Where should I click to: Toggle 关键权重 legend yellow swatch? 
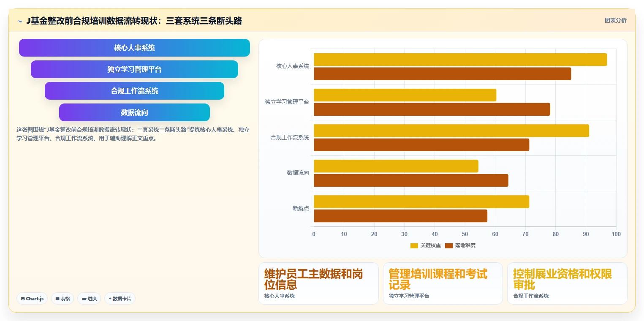point(414,245)
